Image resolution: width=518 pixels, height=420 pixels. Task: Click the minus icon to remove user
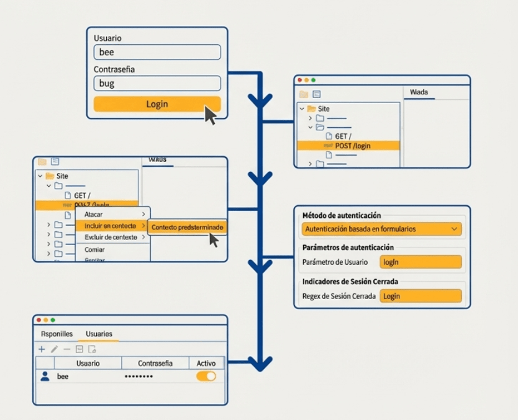[67, 349]
